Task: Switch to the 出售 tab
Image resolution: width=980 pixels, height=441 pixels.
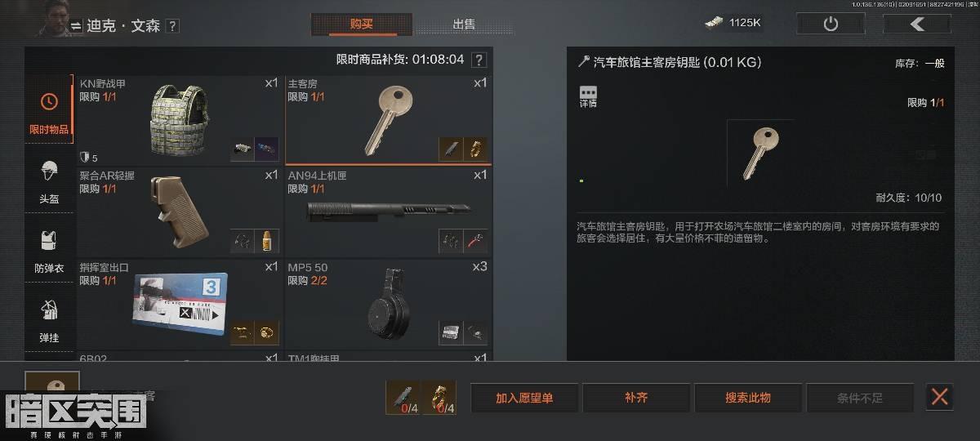Action: [x=464, y=24]
